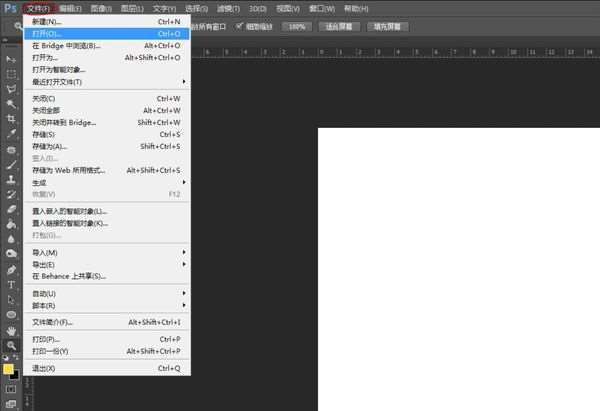Image resolution: width=600 pixels, height=411 pixels.
Task: Select the History Brush tool
Action: [x=11, y=194]
